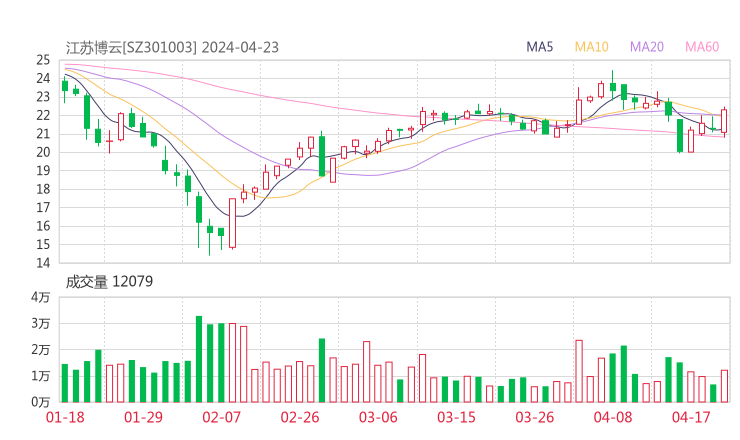
Task: Click the MA5 legend label
Action: click(539, 47)
